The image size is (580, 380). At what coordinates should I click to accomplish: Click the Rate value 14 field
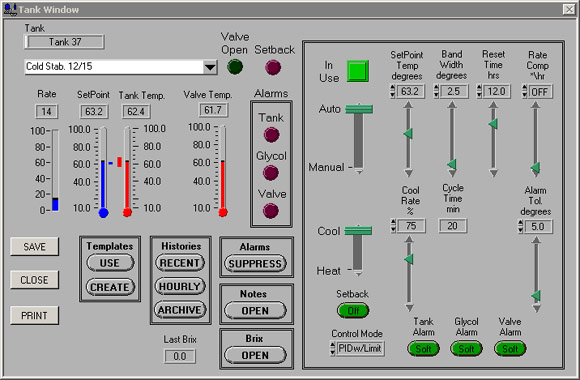[47, 111]
